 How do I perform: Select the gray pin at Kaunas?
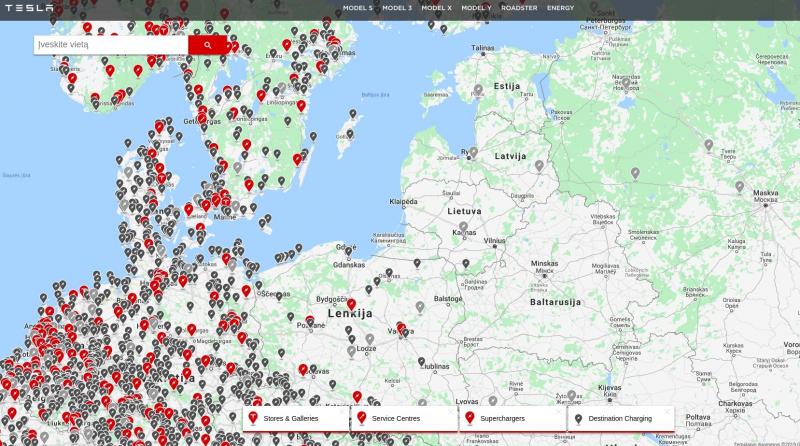point(463,227)
